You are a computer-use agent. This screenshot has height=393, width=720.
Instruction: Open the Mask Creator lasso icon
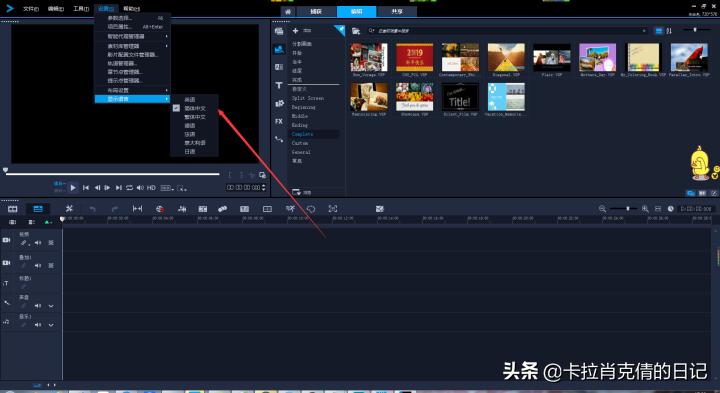click(311, 209)
